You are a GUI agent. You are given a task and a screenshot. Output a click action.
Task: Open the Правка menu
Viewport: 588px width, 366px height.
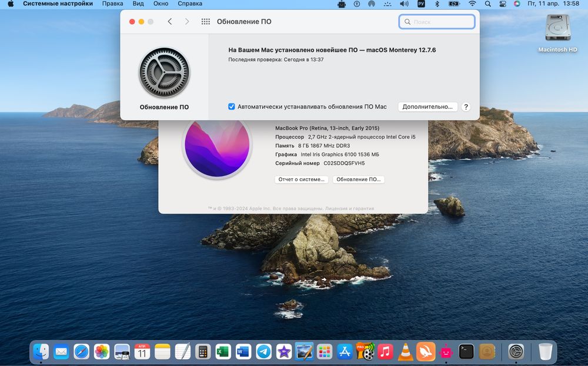click(x=112, y=4)
